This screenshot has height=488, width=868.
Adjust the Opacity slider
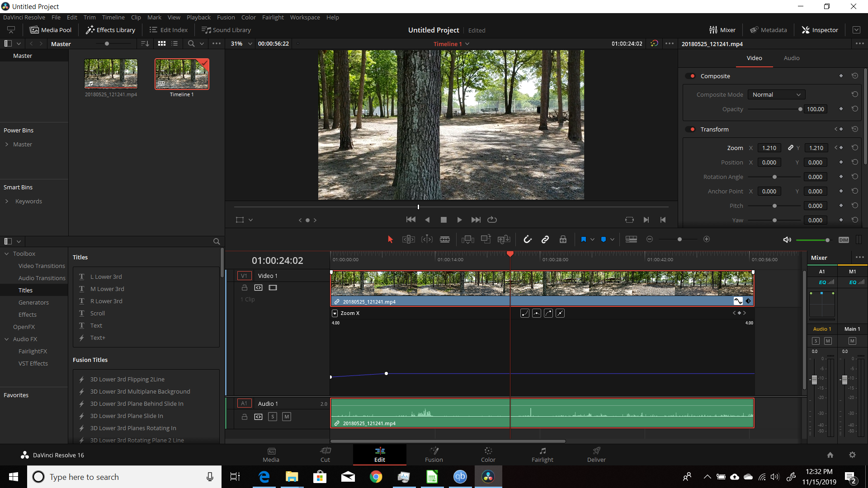pos(800,109)
